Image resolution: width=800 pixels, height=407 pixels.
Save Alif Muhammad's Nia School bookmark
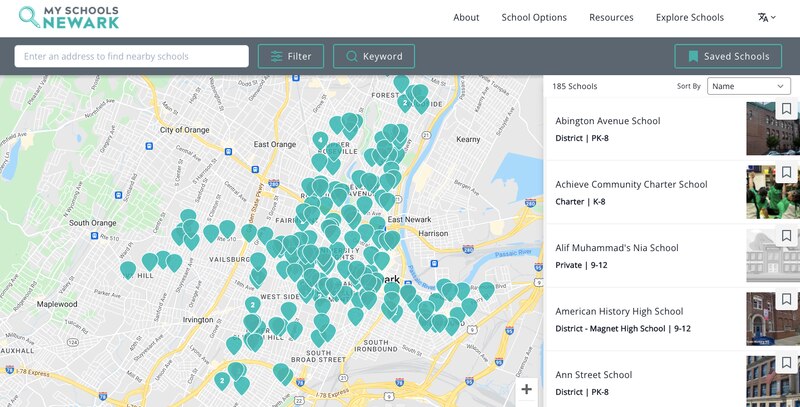(786, 236)
